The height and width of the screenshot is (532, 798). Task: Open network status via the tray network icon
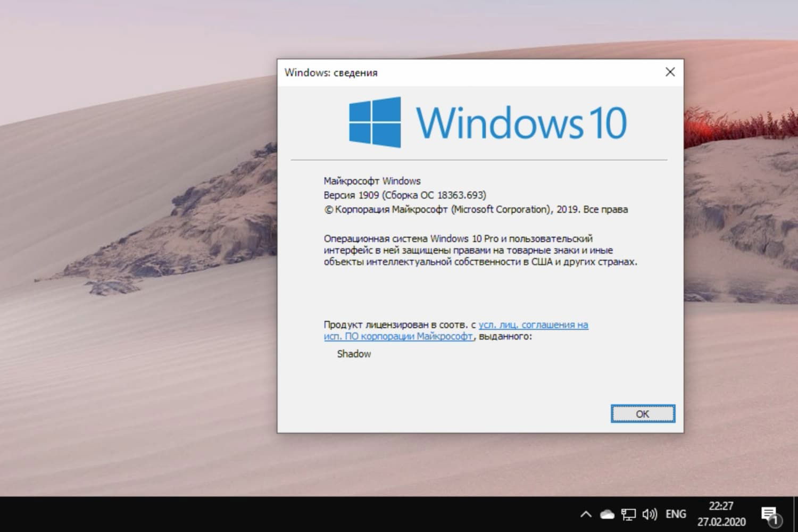[x=628, y=514]
